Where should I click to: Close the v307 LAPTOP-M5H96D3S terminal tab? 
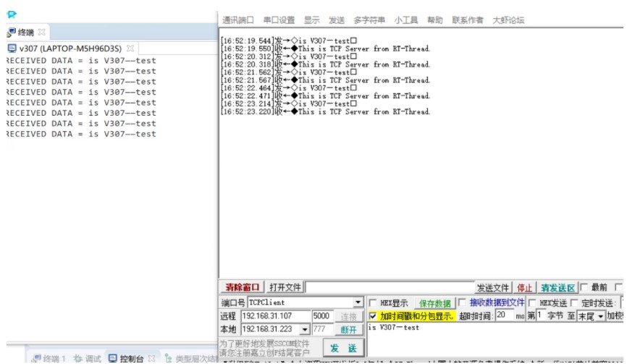click(x=130, y=48)
